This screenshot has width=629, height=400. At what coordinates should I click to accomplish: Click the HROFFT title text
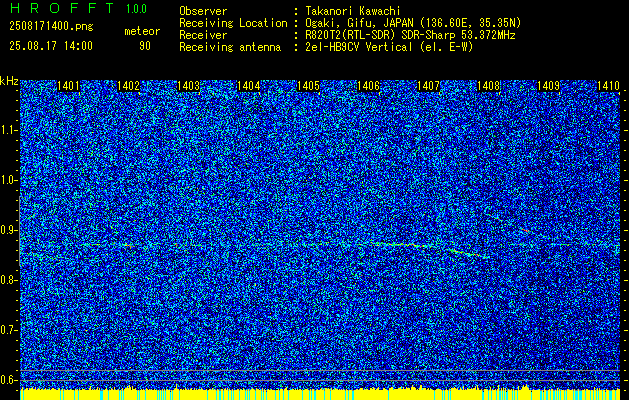click(x=63, y=8)
